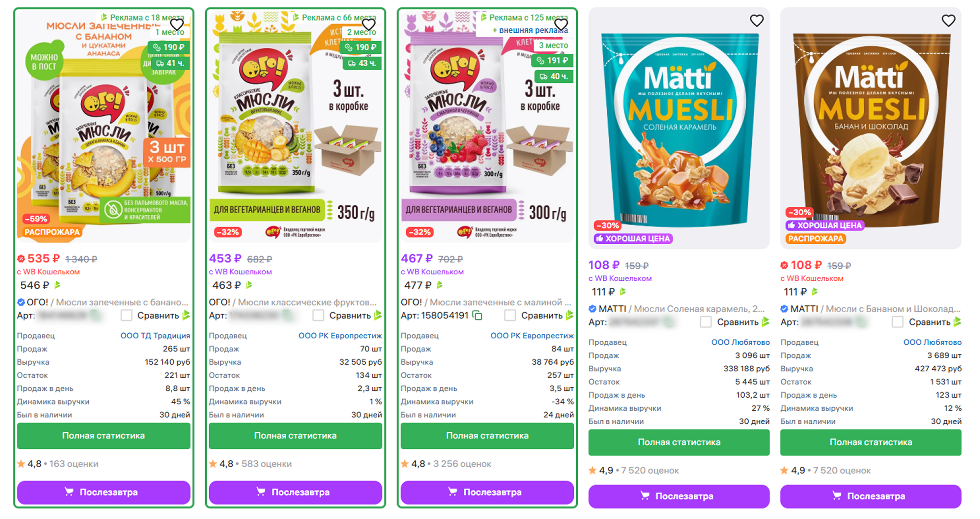Open seller ООО ТД Традиция link
This screenshot has width=980, height=519.
click(x=155, y=335)
